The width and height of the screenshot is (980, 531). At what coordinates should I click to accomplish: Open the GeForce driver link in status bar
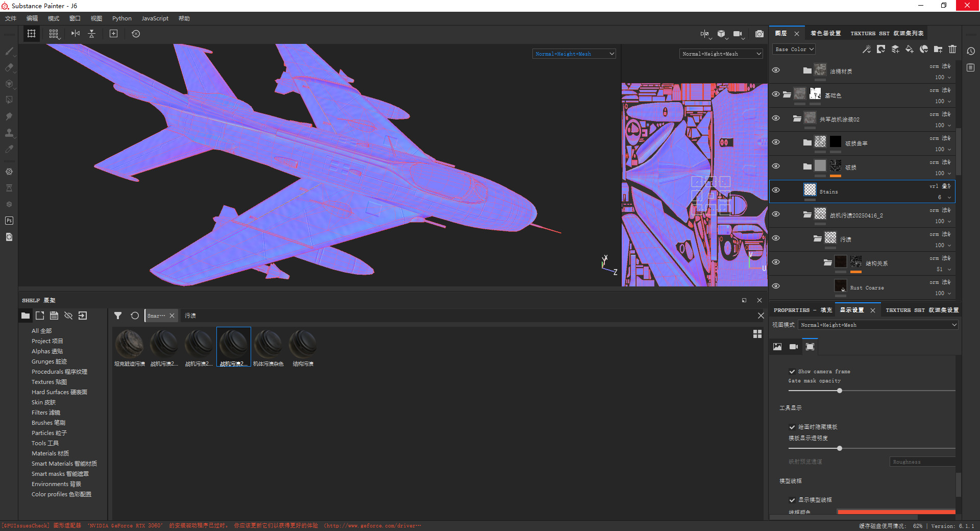coord(373,526)
